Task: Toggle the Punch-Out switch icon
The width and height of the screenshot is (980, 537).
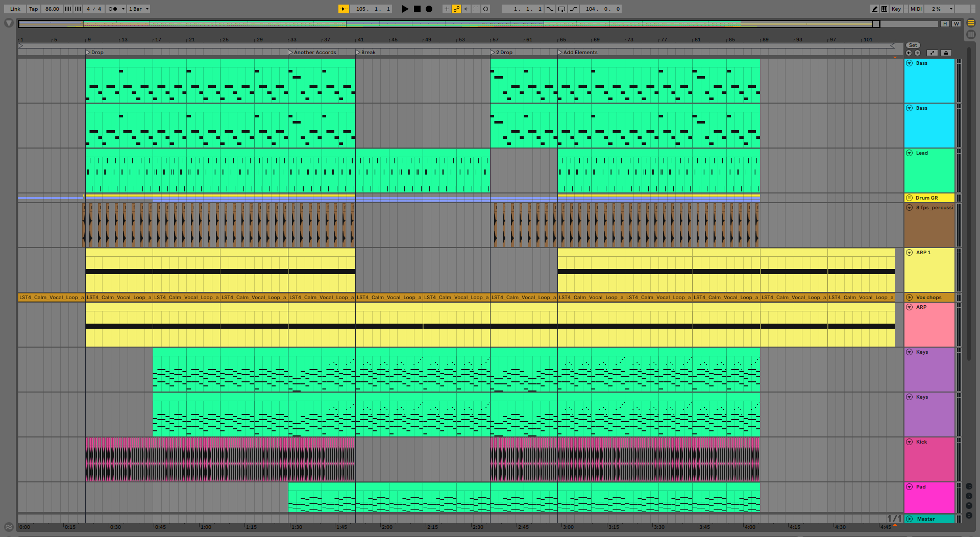Action: 574,9
